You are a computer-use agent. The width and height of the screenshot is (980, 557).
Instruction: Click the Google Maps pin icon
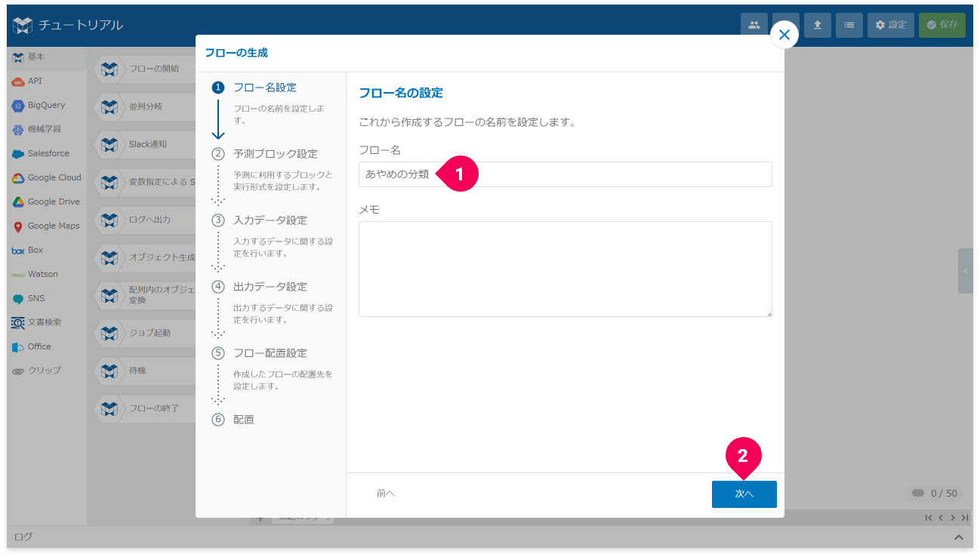pos(18,226)
